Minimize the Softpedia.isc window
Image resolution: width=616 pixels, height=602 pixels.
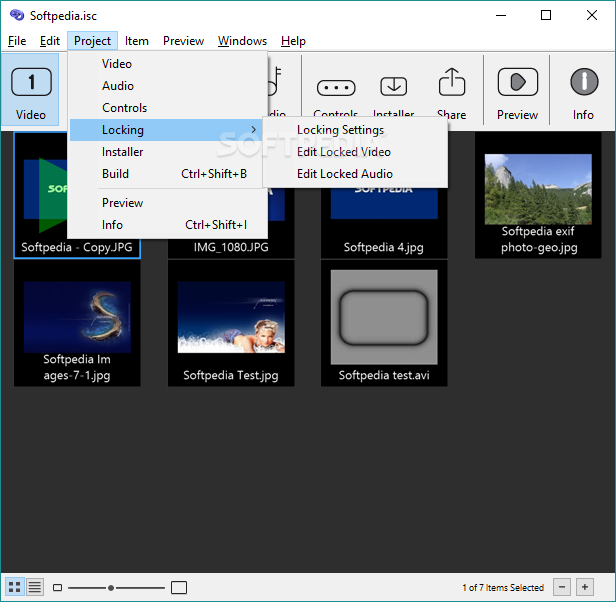pyautogui.click(x=501, y=15)
